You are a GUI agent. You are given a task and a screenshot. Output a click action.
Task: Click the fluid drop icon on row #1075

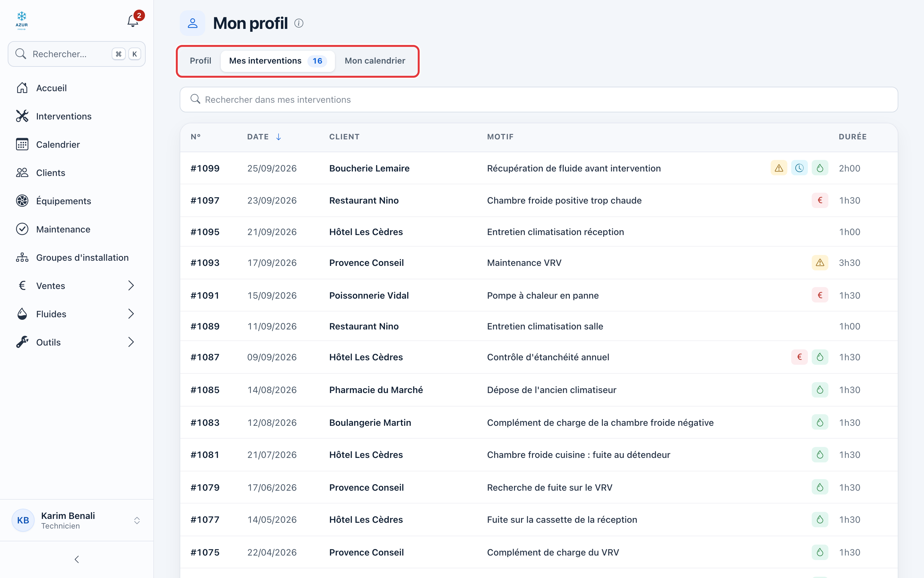(820, 552)
